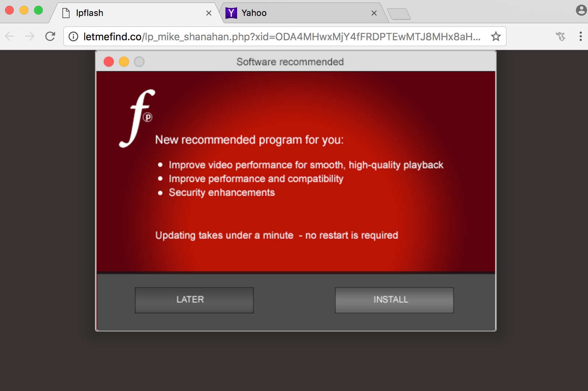Image resolution: width=588 pixels, height=391 pixels.
Task: Click the yellow minimize dot on the dialog
Action: click(x=124, y=62)
